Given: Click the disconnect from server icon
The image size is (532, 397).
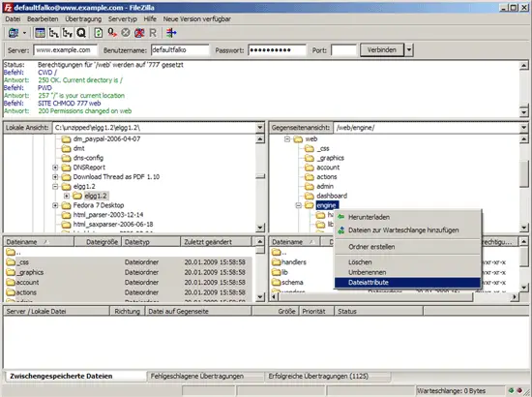Looking at the screenshot, I should coord(139,33).
